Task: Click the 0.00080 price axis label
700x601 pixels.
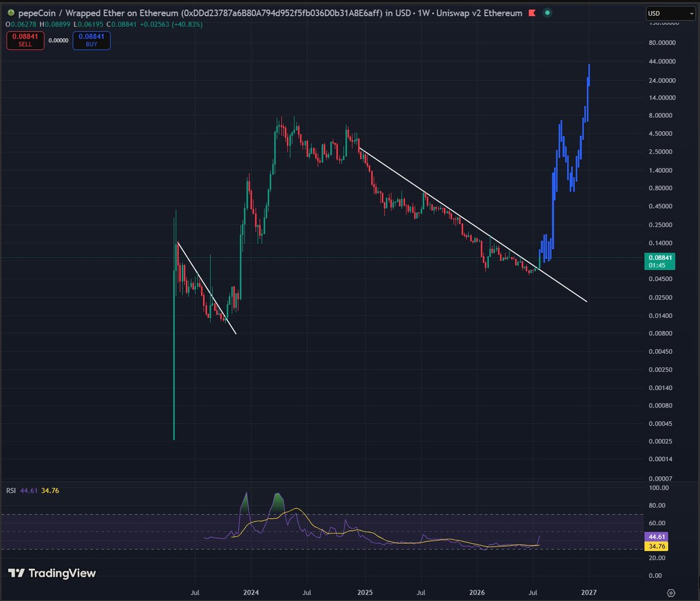Action: 661,406
